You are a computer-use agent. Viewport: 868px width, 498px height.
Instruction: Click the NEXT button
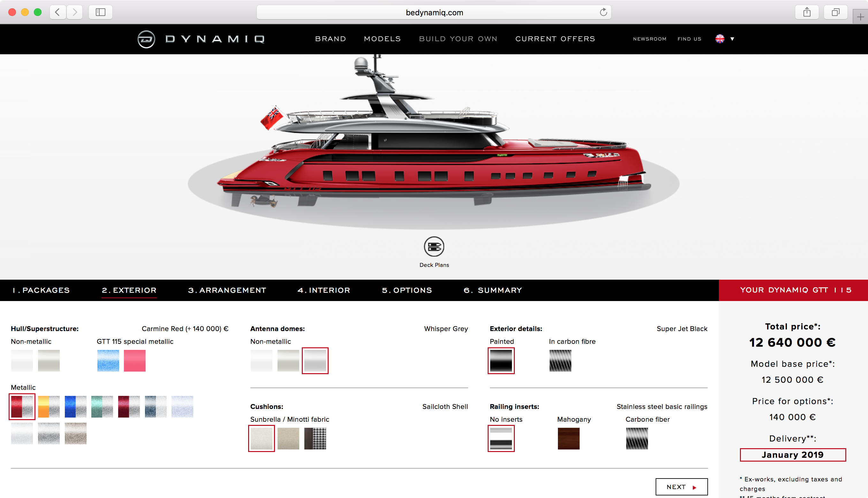pos(681,487)
